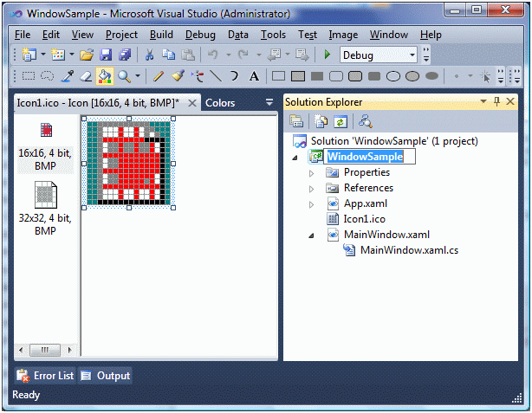Select the 32x32, 4 bit image type
The image size is (532, 413).
[45, 210]
